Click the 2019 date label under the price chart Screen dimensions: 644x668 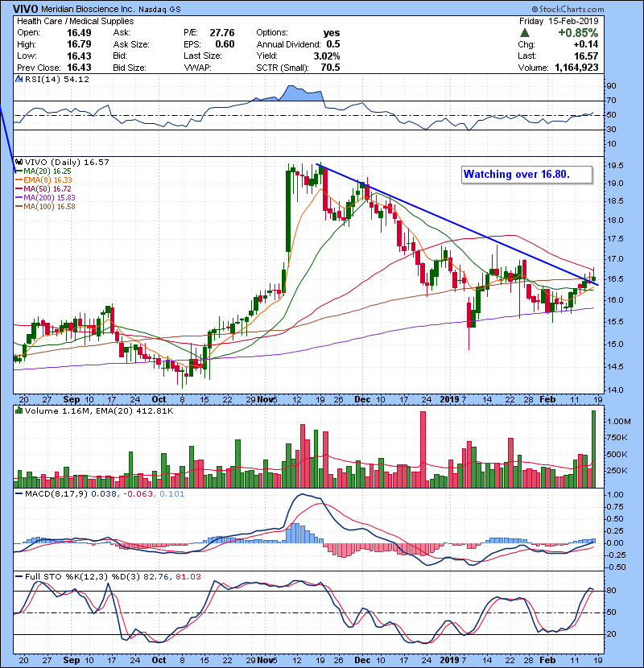449,400
